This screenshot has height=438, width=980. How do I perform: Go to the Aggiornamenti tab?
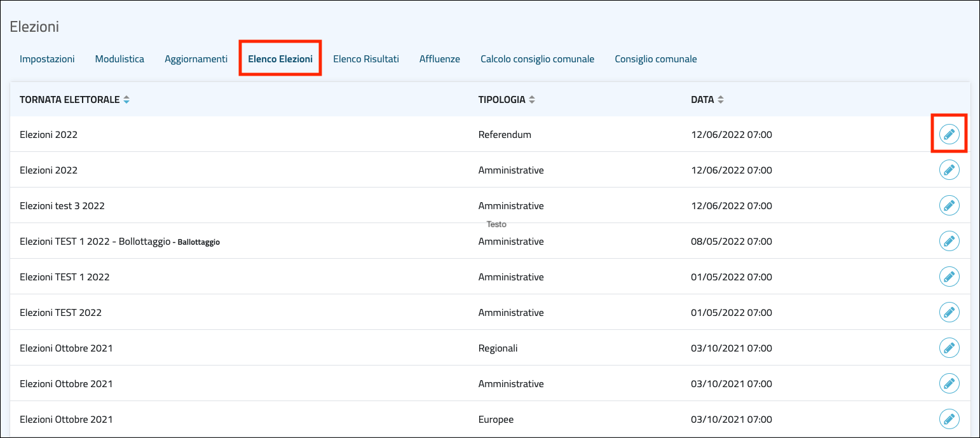(x=196, y=59)
